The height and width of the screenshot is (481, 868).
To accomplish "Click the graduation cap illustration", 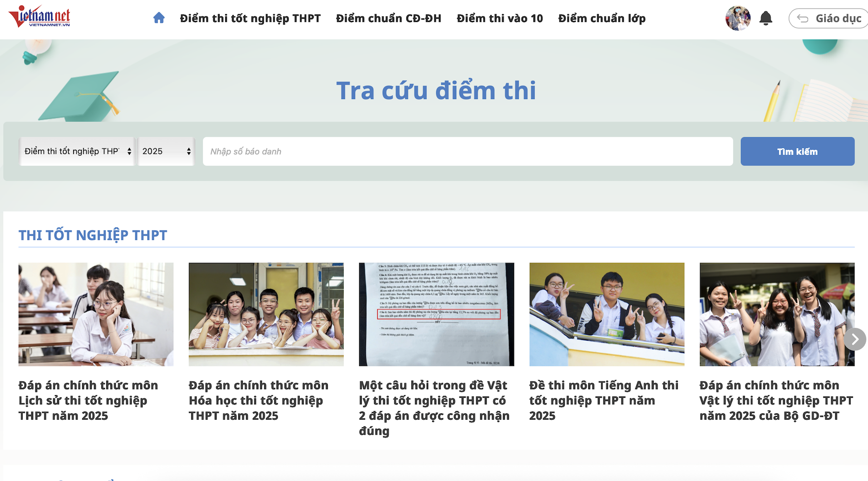I will tap(82, 95).
